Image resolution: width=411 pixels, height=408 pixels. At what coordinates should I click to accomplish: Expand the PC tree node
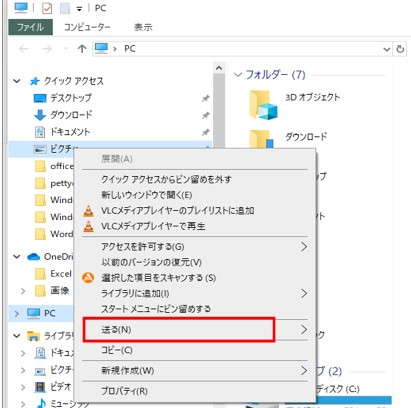click(x=17, y=313)
